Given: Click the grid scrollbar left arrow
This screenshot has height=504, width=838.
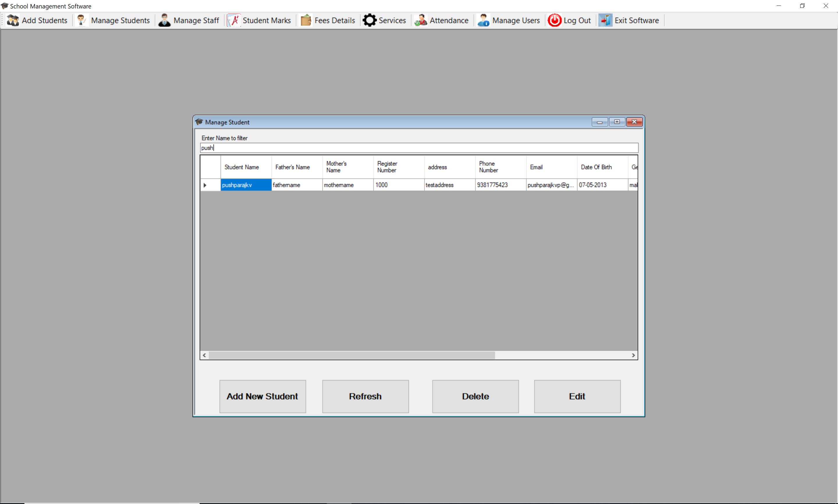Looking at the screenshot, I should coord(204,355).
